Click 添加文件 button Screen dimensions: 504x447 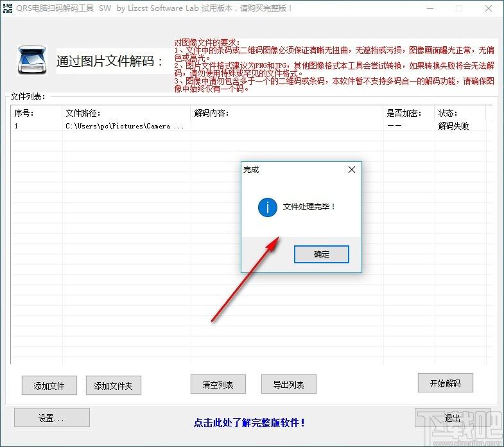point(49,385)
